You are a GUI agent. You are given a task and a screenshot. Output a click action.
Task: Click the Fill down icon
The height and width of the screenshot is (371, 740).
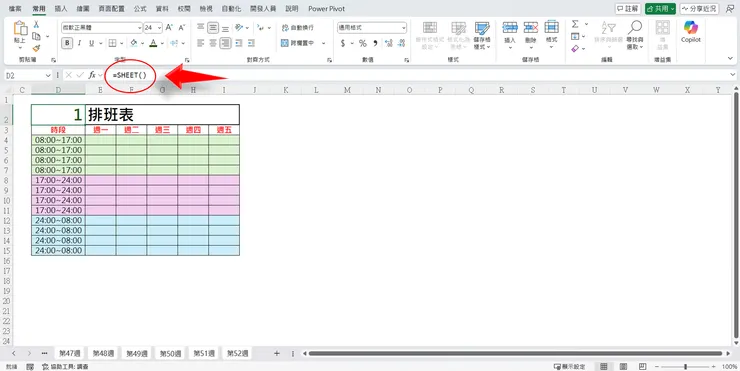pyautogui.click(x=575, y=36)
